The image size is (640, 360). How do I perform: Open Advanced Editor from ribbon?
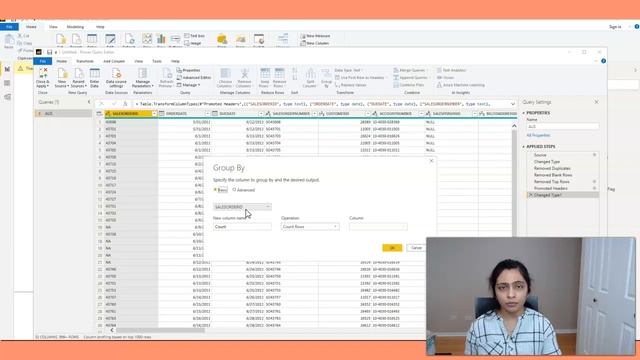194,78
